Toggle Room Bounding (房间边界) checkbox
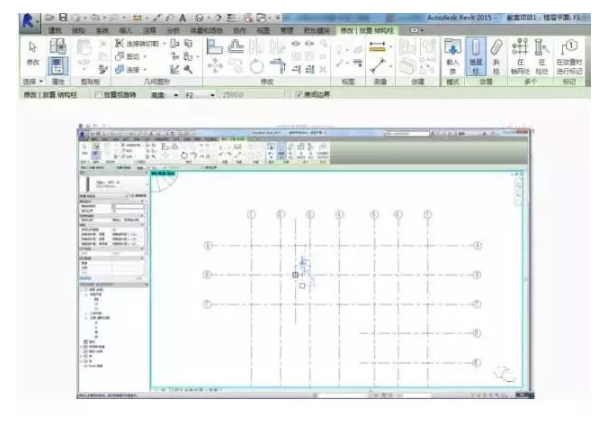This screenshot has width=609, height=421. 298,94
